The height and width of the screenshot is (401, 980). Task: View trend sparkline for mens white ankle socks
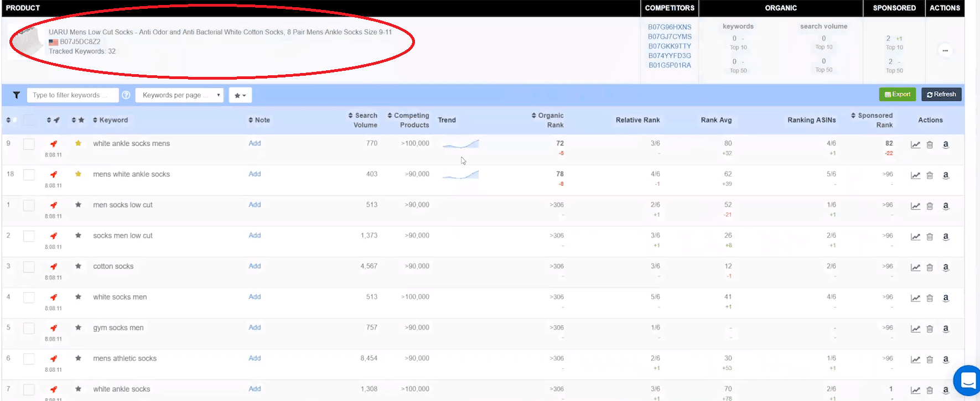click(x=460, y=175)
